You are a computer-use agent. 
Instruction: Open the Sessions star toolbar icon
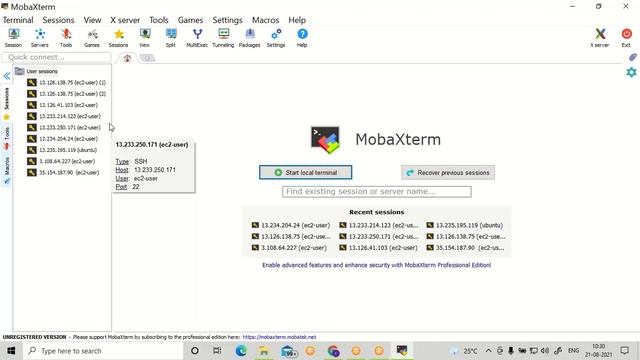click(x=118, y=38)
